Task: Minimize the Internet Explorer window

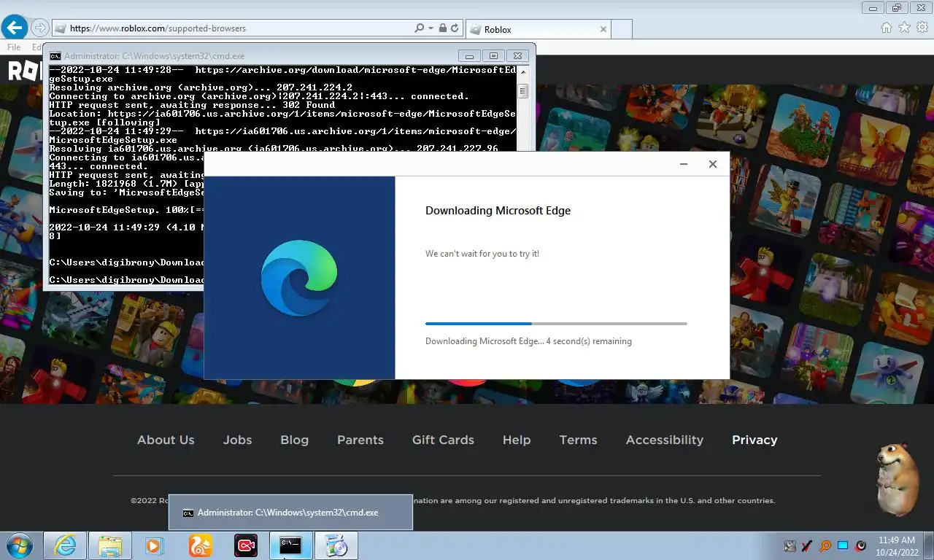Action: tap(872, 8)
